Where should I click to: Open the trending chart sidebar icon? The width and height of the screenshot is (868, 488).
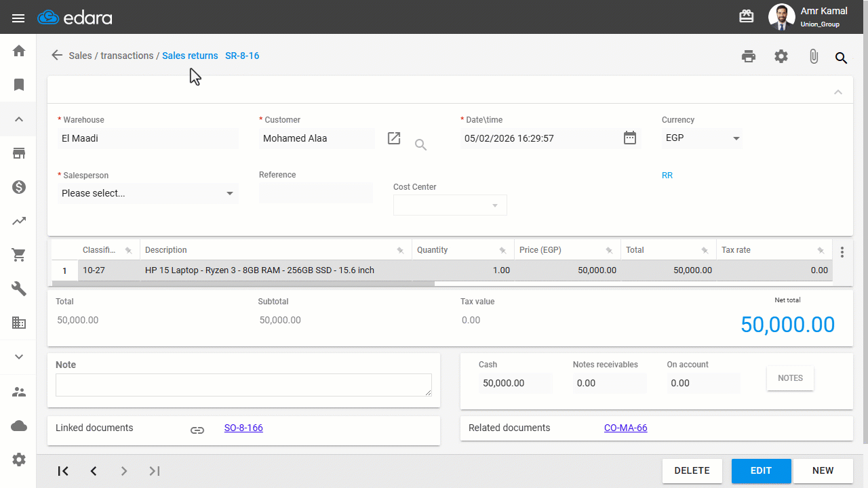(x=19, y=221)
